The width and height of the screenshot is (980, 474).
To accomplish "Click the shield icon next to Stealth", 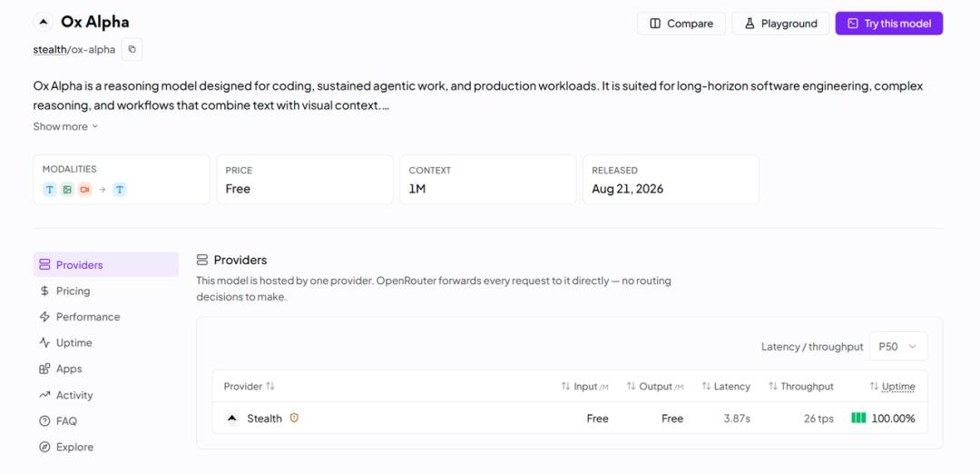I will [x=294, y=419].
